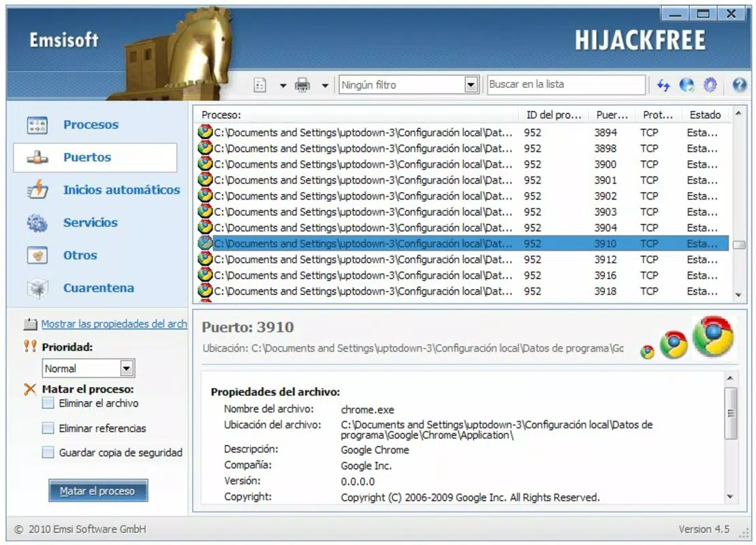Image resolution: width=756 pixels, height=545 pixels.
Task: Select the row with port 3916
Action: tap(463, 275)
